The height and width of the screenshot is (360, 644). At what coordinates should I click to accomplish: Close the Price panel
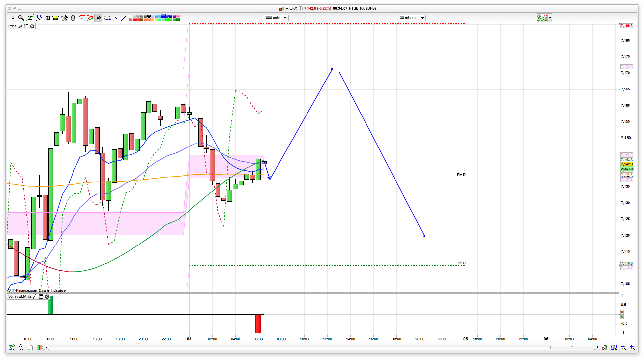pos(32,26)
